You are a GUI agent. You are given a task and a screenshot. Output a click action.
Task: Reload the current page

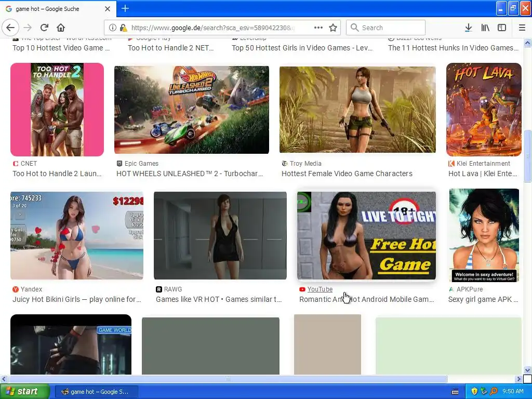pyautogui.click(x=45, y=28)
